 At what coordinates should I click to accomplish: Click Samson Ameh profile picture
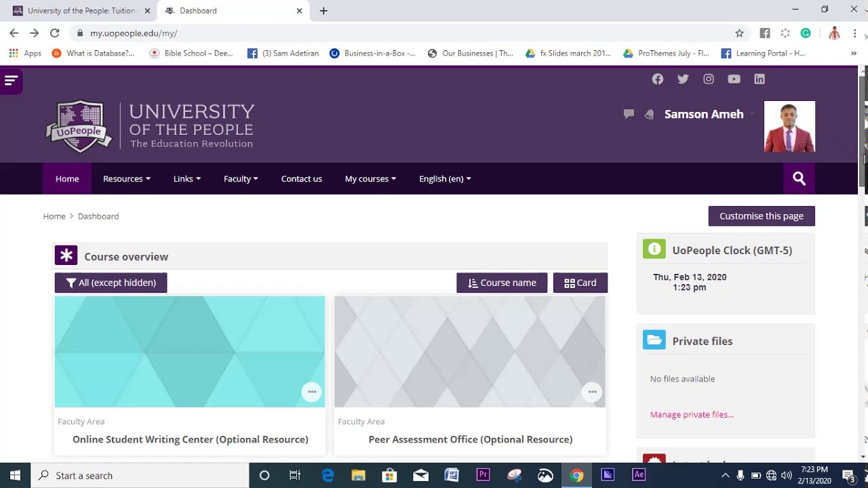(789, 126)
